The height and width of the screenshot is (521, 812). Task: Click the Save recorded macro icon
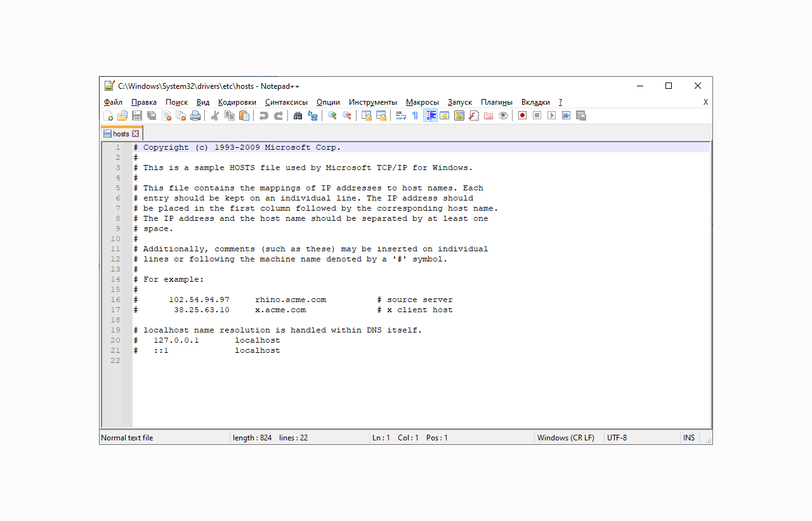(x=581, y=115)
